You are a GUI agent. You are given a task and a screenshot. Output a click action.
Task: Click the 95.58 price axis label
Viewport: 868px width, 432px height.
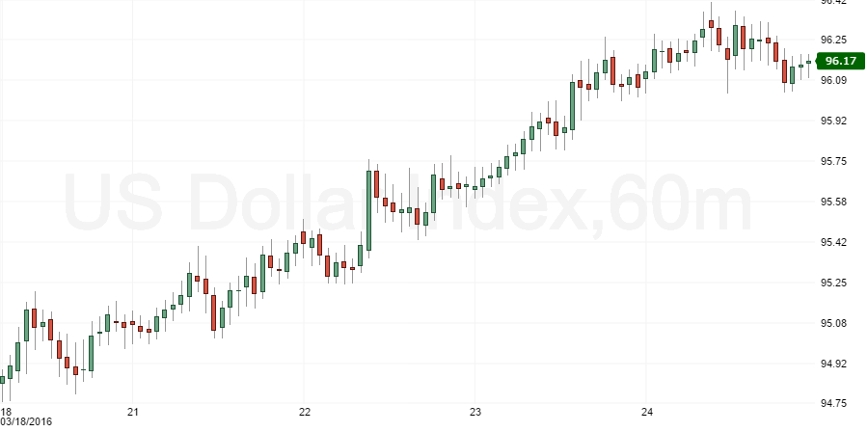(x=833, y=202)
